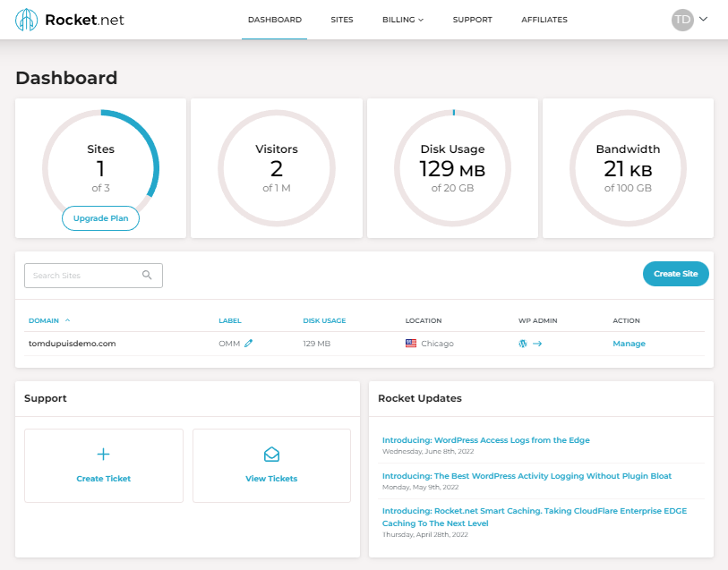
Task: Open the chevron next to the TD avatar
Action: tap(702, 19)
